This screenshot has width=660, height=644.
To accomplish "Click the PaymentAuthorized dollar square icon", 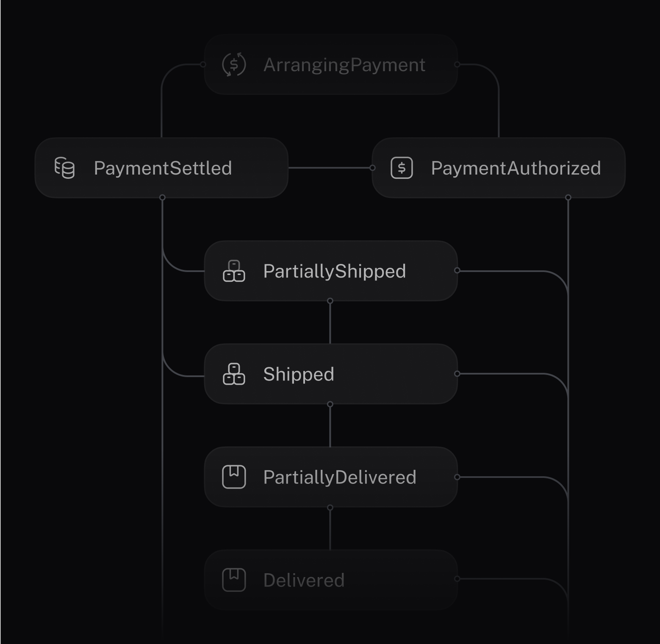I will [402, 168].
